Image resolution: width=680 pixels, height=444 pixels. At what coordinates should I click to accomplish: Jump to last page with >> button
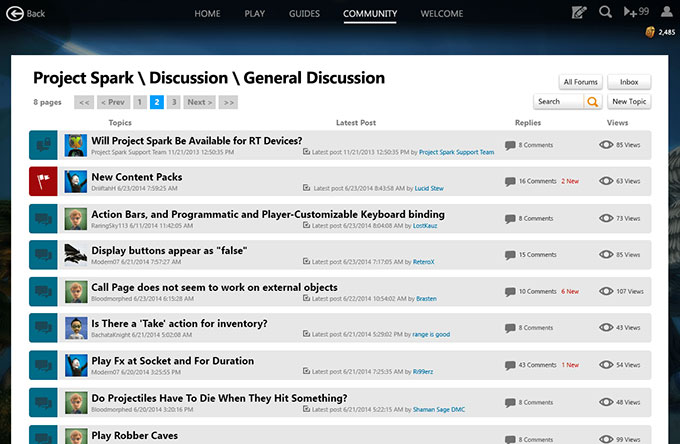click(229, 102)
